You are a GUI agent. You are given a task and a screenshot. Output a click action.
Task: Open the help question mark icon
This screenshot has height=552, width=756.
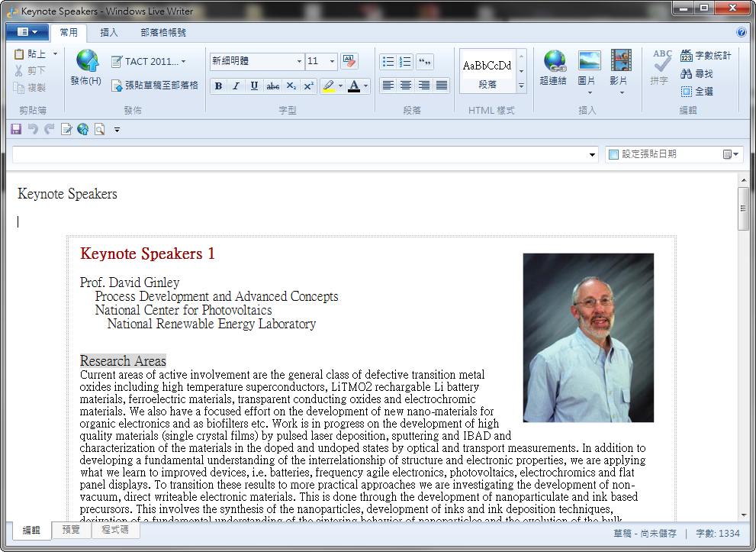[x=742, y=33]
